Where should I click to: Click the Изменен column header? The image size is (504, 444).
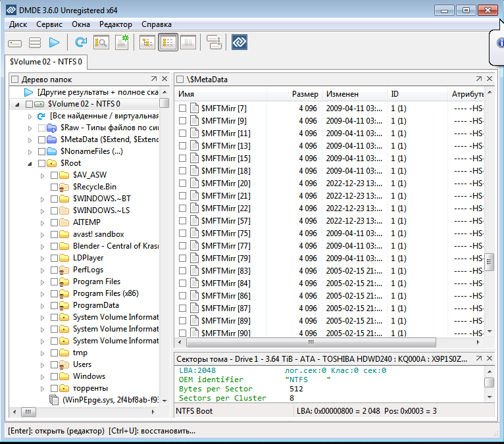(342, 95)
